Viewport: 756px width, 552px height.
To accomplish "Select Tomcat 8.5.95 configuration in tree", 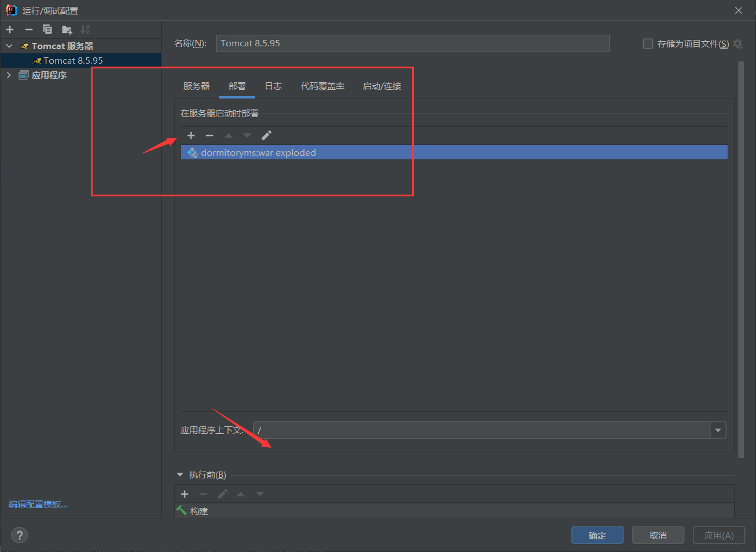I will click(80, 60).
